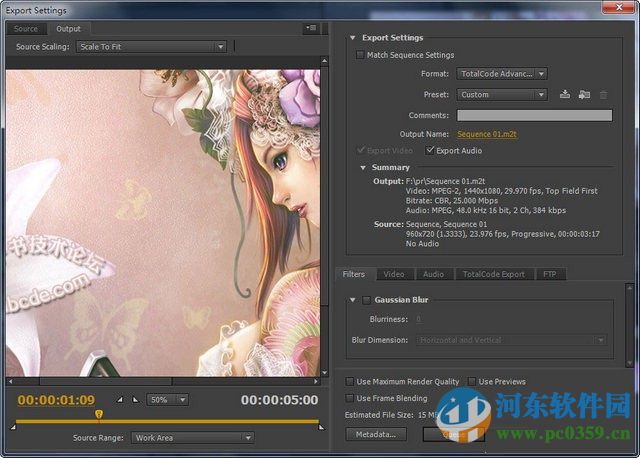Screen dimensions: 640x458
Task: Click the preview image of the girl
Action: pos(163,222)
